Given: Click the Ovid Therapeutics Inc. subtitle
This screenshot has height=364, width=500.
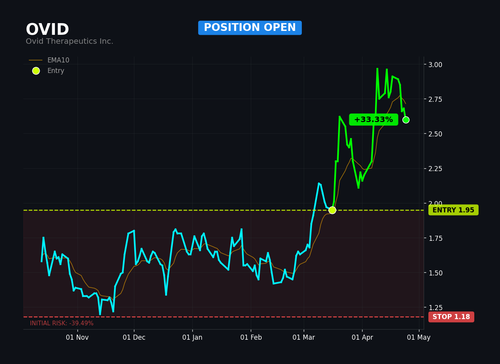Looking at the screenshot, I should click(69, 41).
